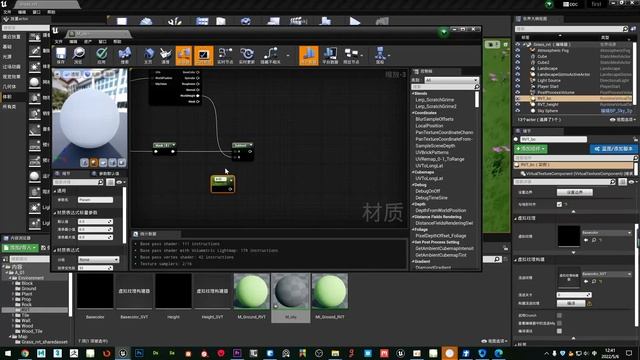Open the Help menu in material editor

(x=117, y=42)
